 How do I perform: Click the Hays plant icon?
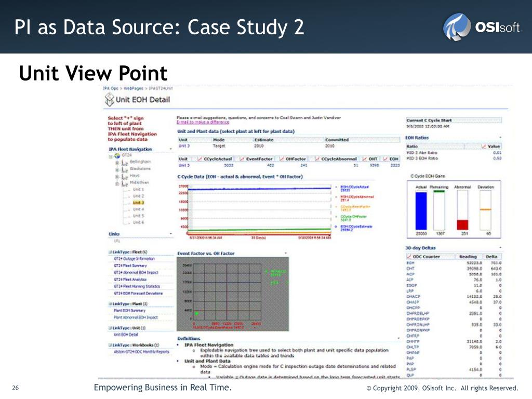tap(125, 177)
